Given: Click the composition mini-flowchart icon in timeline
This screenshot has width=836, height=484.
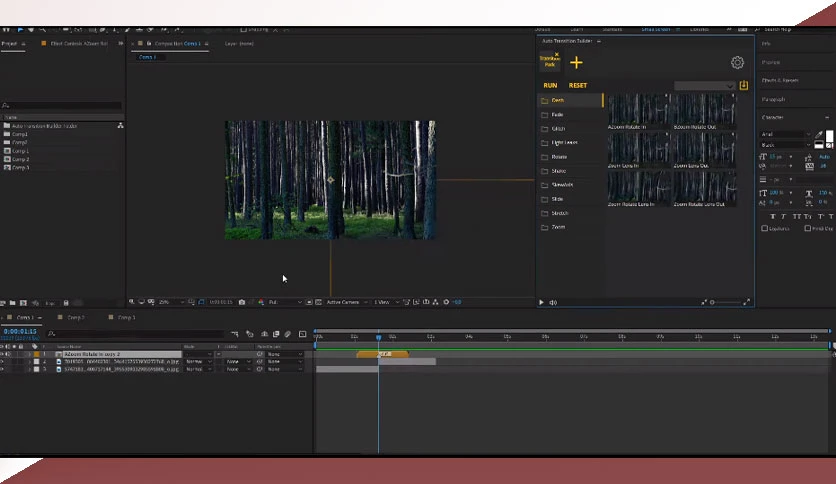Looking at the screenshot, I should tap(235, 334).
